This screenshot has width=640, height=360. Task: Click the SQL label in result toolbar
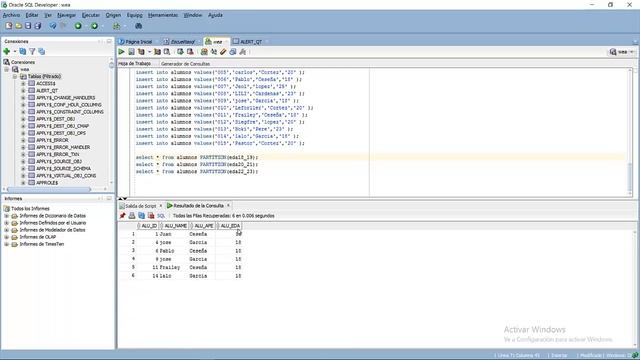pos(161,216)
